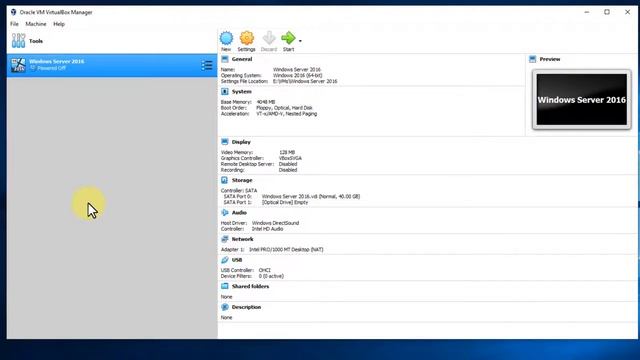Open the USB settings header link

[237, 260]
